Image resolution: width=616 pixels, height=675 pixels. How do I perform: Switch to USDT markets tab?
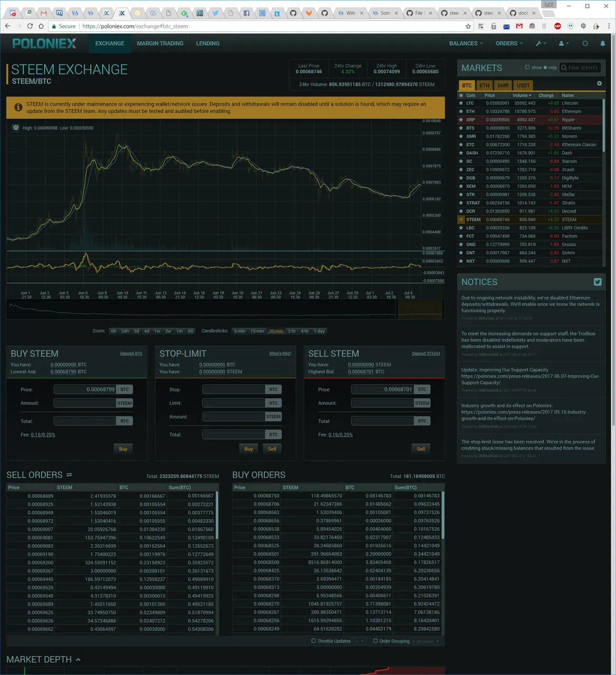tap(523, 85)
